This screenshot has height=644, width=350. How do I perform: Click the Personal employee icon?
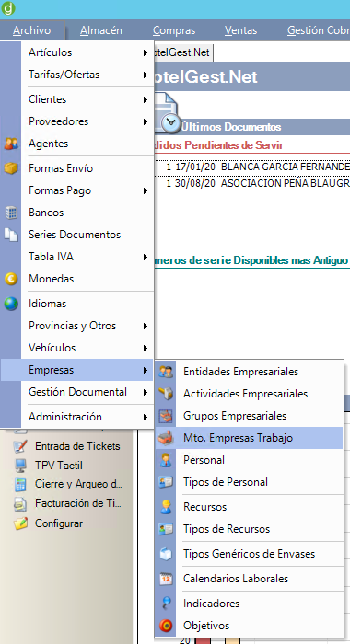tap(166, 460)
